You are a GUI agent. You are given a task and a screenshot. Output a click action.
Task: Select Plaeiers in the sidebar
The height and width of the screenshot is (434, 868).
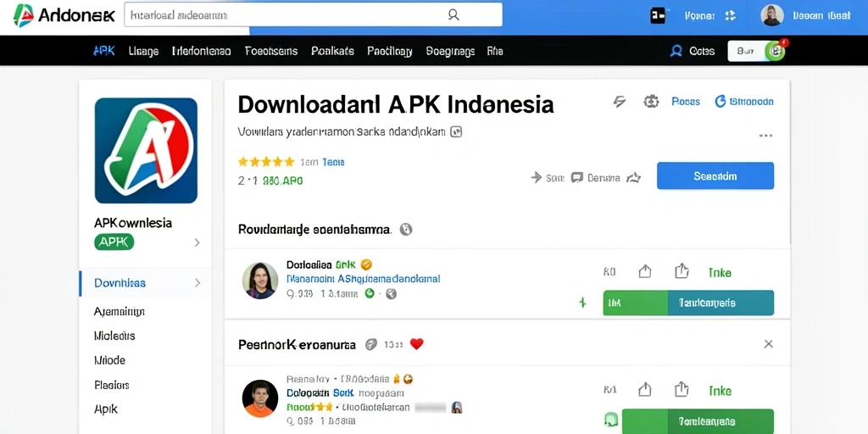112,384
